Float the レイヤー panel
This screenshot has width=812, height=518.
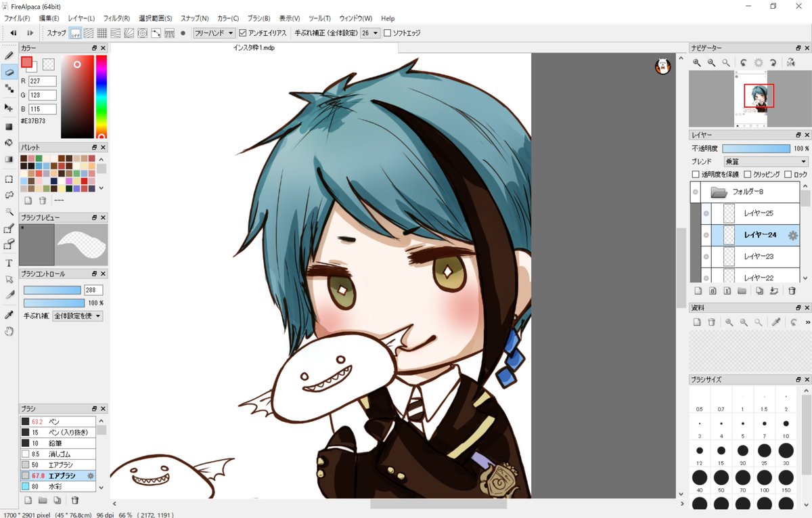[798, 135]
